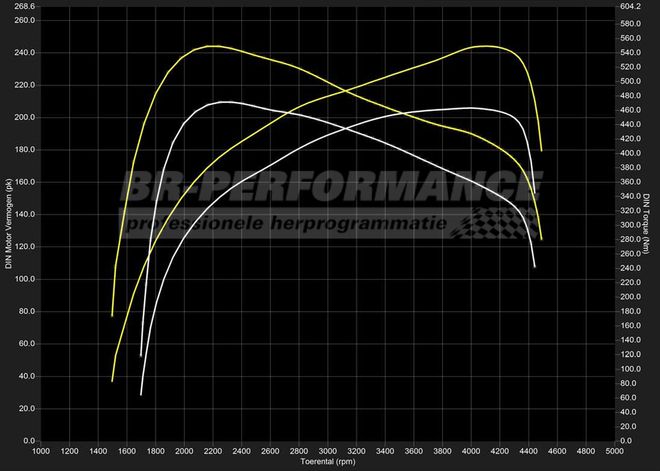660x471 pixels.
Task: Select the 'DIN Torque (Nm)' axis title
Action: point(648,223)
